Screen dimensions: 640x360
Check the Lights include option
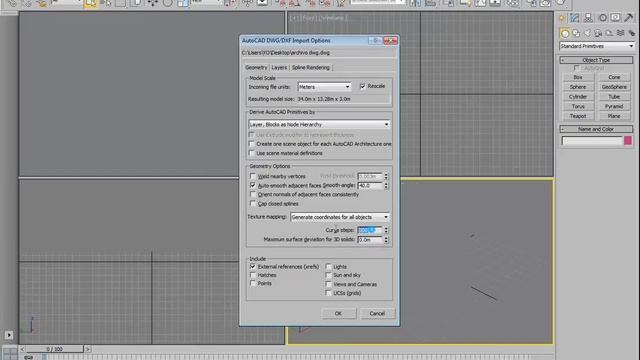328,266
